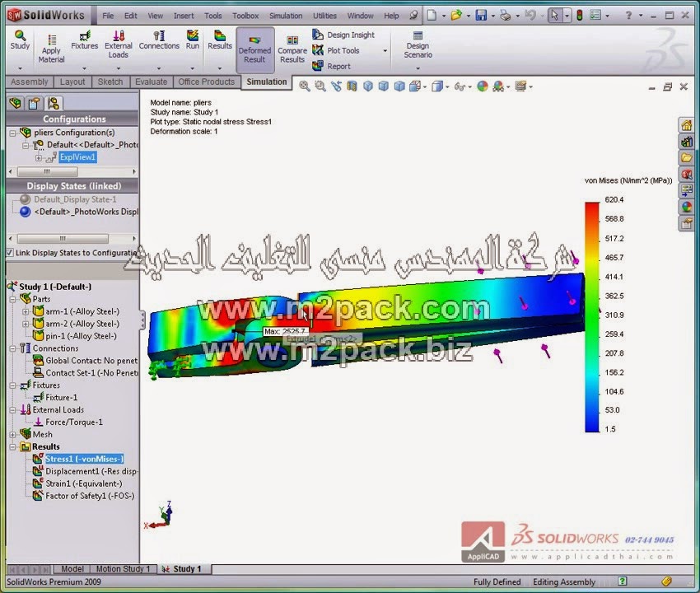Toggle Link Display States to Configurations checkbox
This screenshot has height=593, width=700.
[9, 253]
